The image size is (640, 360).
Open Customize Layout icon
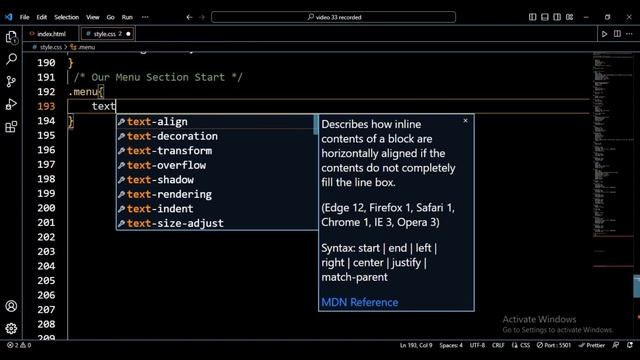(569, 17)
